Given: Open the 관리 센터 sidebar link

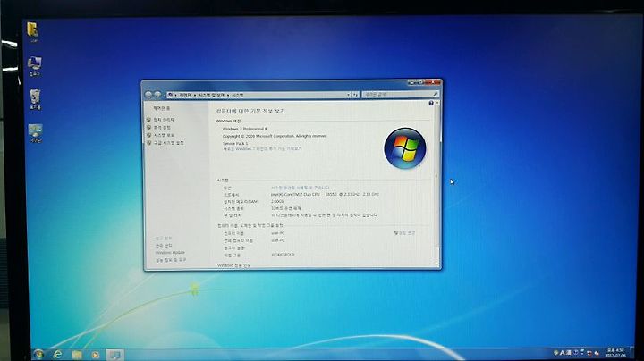Looking at the screenshot, I should (164, 246).
